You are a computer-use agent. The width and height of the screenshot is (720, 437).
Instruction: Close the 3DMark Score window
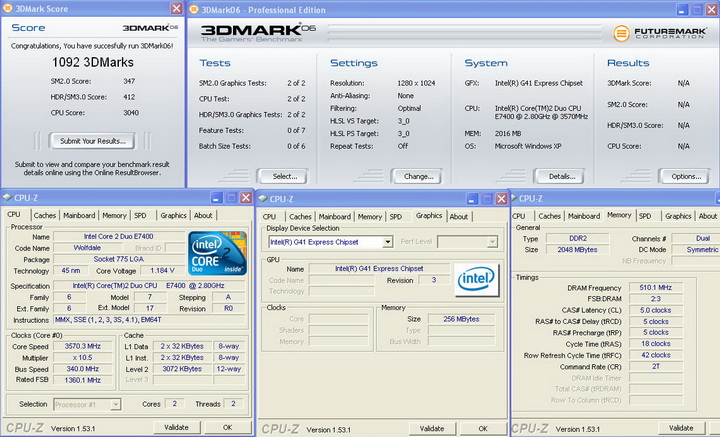176,8
